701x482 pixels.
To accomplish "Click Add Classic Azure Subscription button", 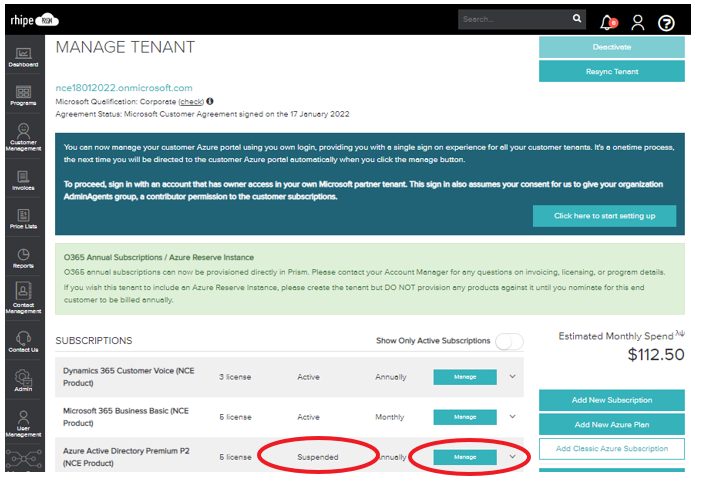I will pos(612,448).
